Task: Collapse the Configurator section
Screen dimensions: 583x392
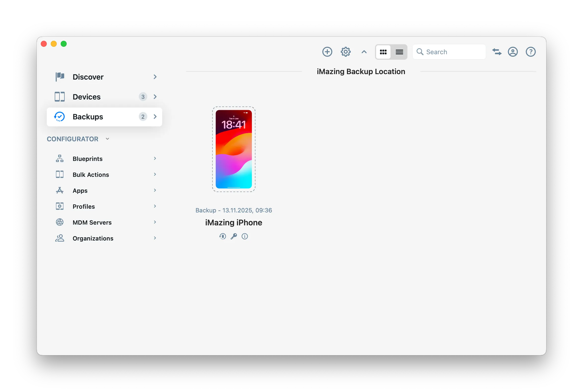Action: (x=107, y=139)
